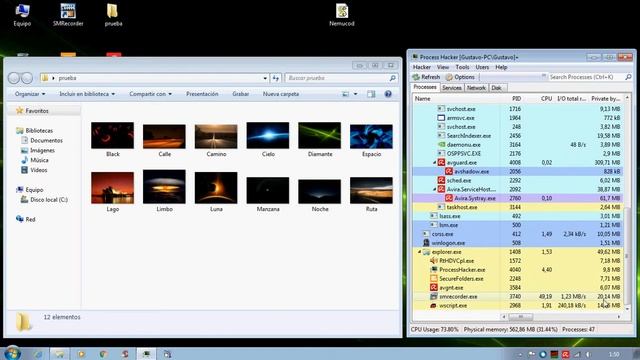Collapse the Avira.ServiceHost process tree
Image resolution: width=640 pixels, height=360 pixels.
(434, 189)
